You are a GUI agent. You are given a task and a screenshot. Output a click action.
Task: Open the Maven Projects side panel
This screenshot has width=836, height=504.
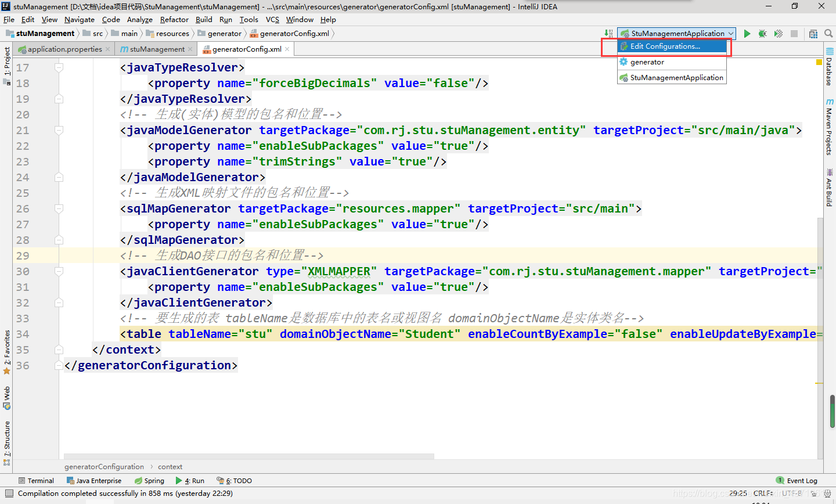point(829,127)
